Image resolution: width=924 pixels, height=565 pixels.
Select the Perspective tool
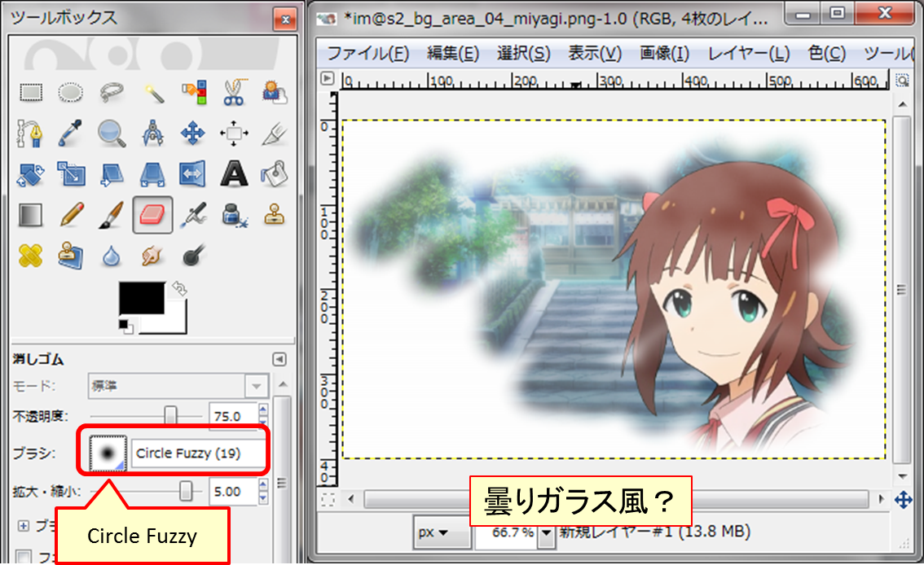click(x=152, y=175)
